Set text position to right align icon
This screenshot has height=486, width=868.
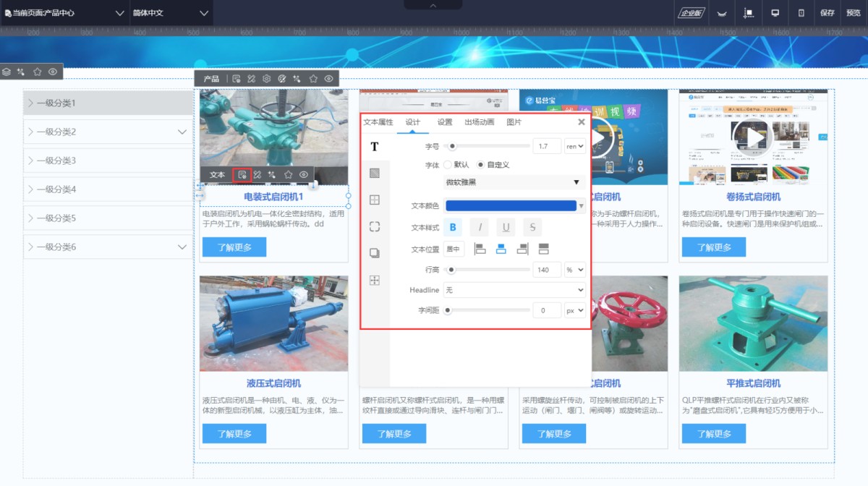tap(522, 250)
